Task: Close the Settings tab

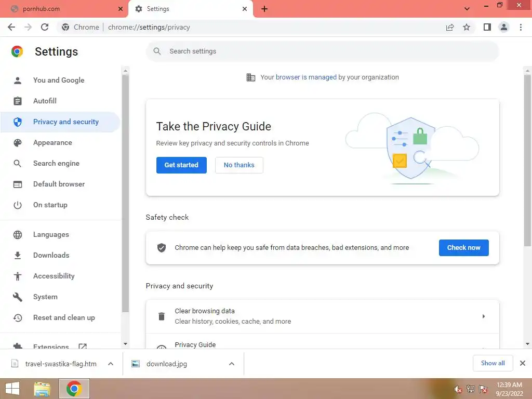Action: tap(245, 9)
